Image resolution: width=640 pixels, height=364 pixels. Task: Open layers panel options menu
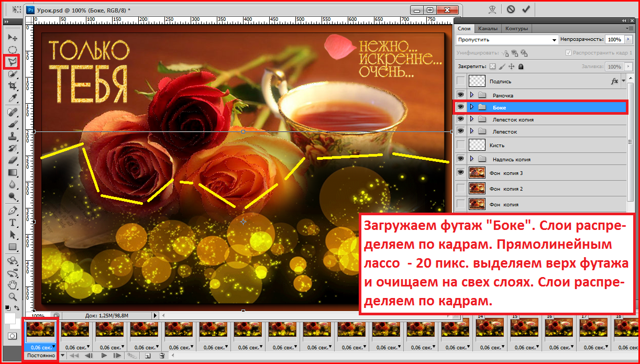pos(630,28)
